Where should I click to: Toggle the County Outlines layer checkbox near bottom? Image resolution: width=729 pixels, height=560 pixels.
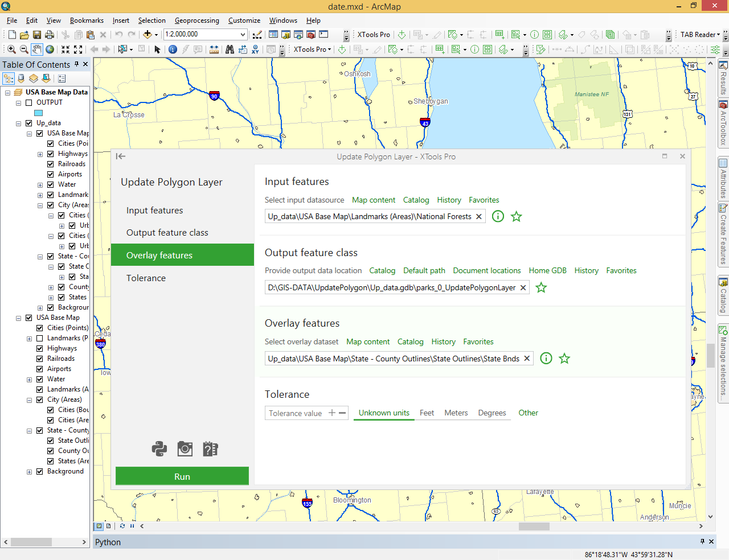tap(50, 451)
